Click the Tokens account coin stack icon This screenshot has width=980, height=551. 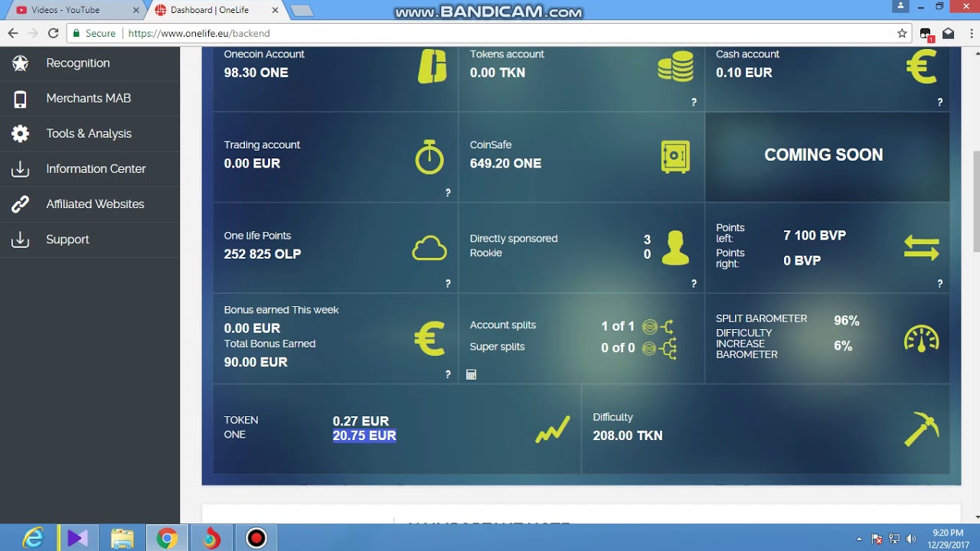676,66
